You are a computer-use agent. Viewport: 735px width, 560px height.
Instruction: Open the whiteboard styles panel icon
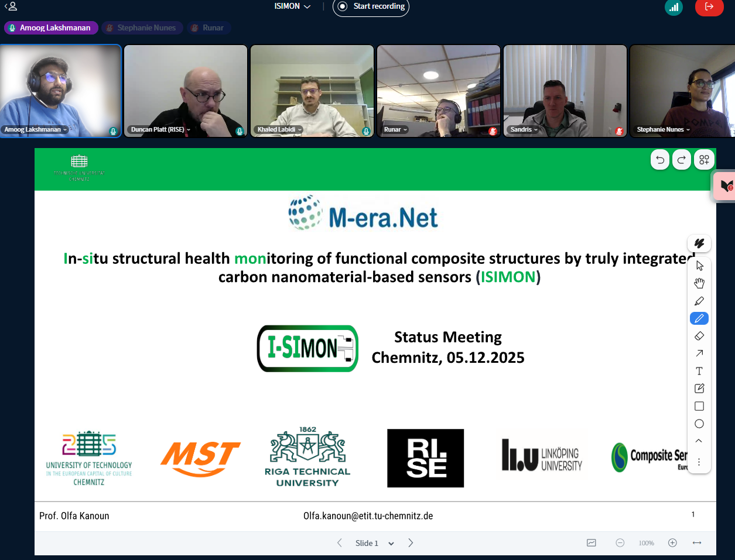(x=699, y=243)
